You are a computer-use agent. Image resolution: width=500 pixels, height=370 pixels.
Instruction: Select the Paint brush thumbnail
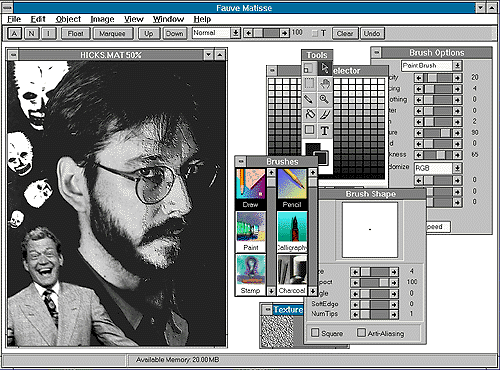tap(251, 232)
